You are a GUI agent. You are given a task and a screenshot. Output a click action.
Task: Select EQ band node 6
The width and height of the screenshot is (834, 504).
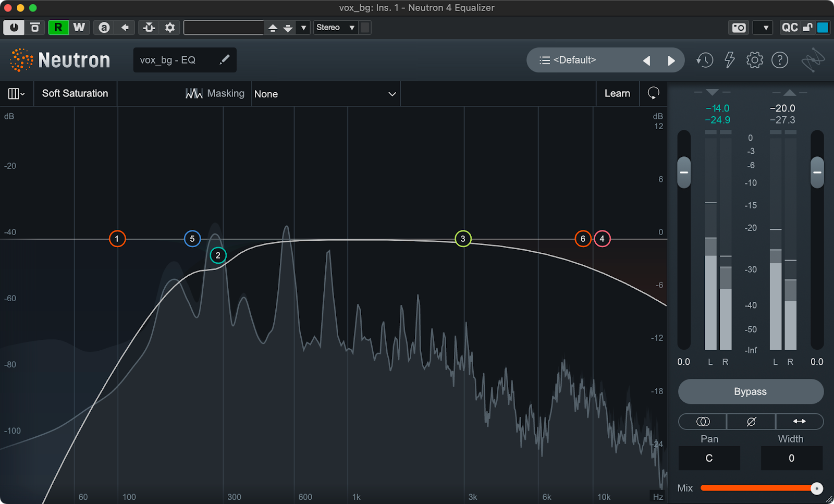coord(583,239)
